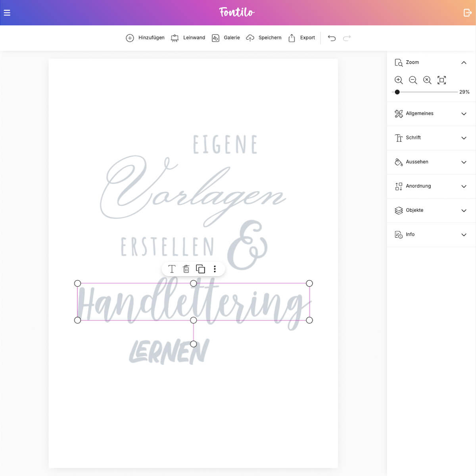Reset zoom using the magnifier-x icon

coord(427,80)
